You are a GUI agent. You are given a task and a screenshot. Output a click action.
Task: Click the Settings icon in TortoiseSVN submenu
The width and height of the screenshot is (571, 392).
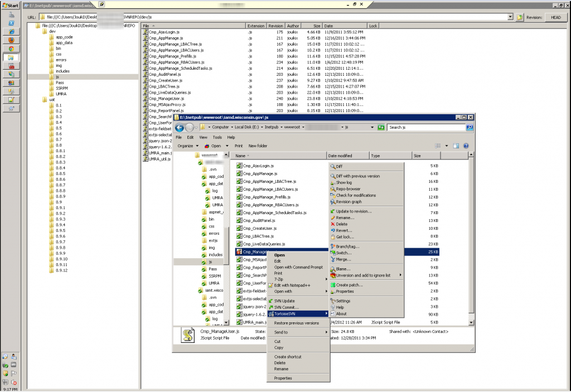point(333,301)
